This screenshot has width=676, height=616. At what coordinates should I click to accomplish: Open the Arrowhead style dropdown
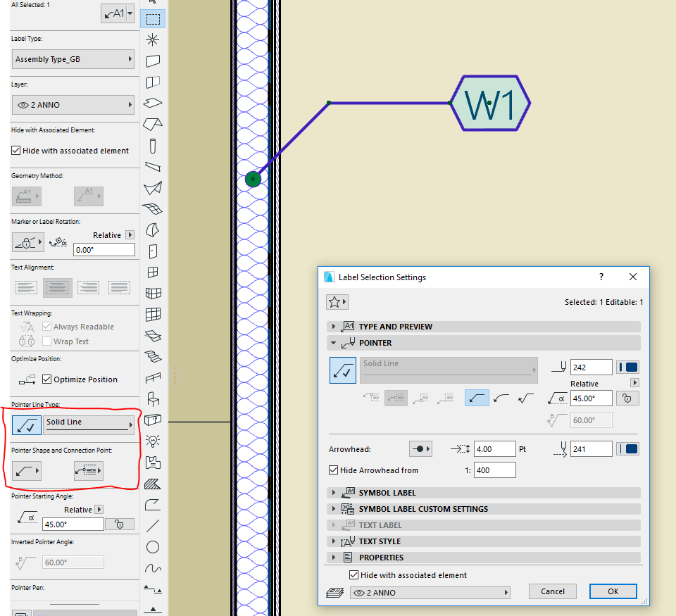[420, 449]
